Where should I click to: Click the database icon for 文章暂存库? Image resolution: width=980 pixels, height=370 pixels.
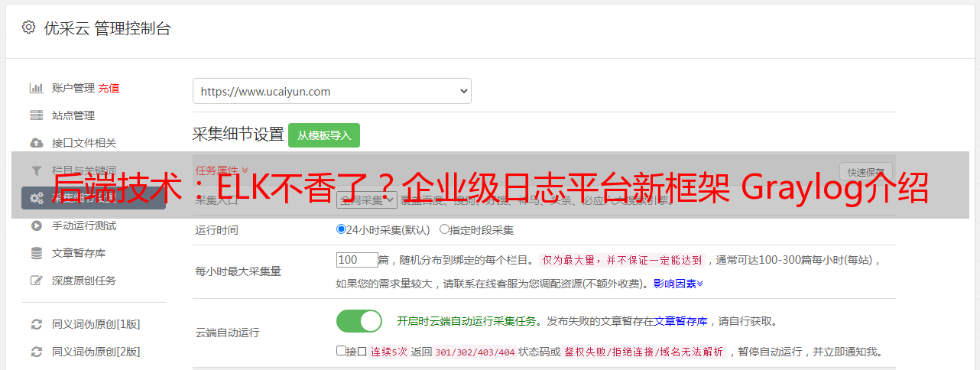[x=36, y=253]
